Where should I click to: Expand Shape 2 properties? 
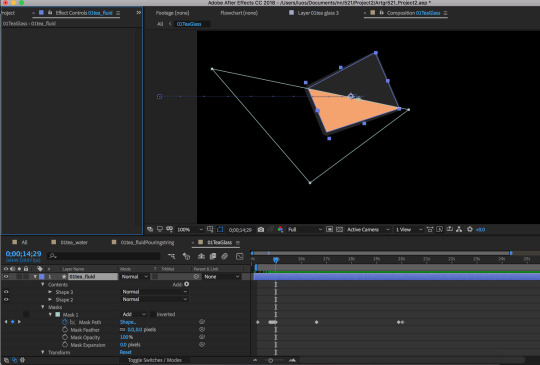click(x=50, y=299)
